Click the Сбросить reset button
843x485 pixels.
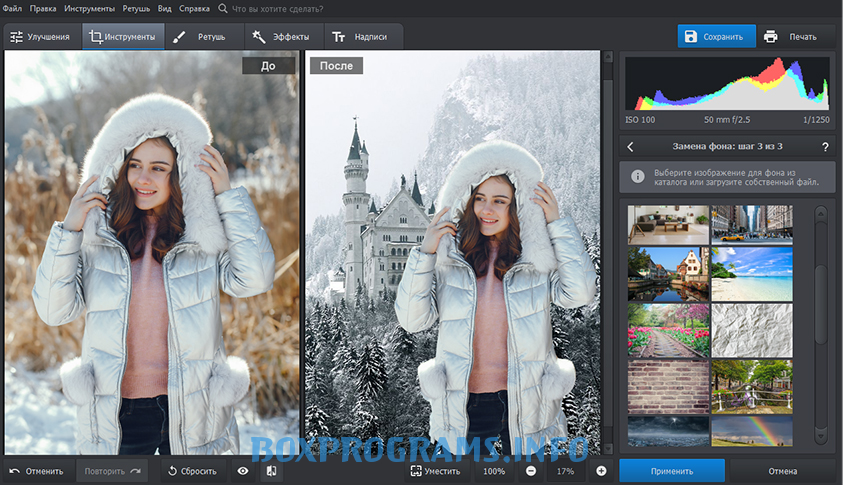tap(192, 471)
